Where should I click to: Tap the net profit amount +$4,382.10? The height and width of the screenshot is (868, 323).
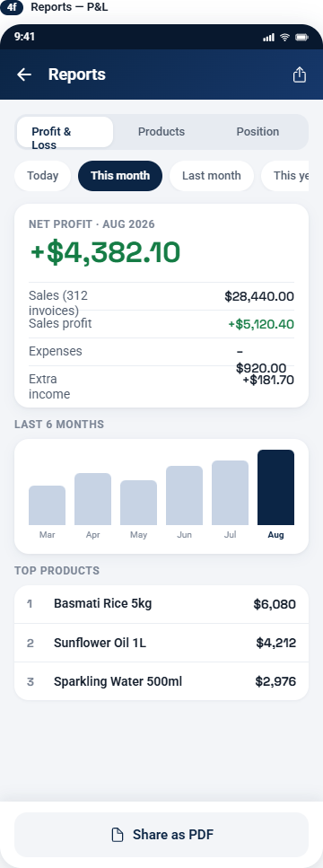tap(105, 252)
